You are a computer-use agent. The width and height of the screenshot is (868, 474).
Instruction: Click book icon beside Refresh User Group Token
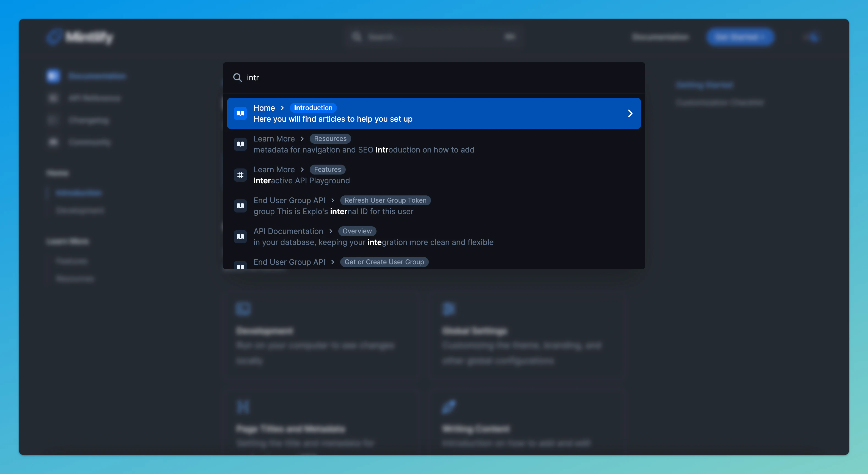coord(240,206)
